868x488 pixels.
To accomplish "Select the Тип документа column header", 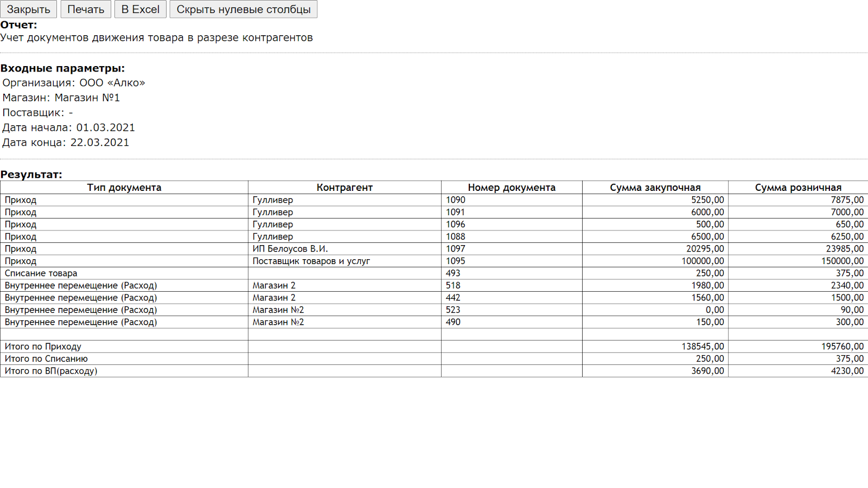I will [x=124, y=188].
